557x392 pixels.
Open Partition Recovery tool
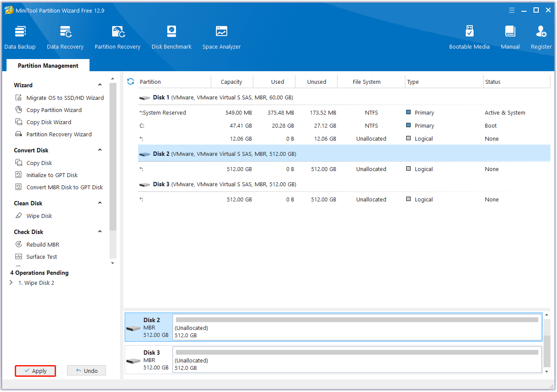click(x=117, y=37)
